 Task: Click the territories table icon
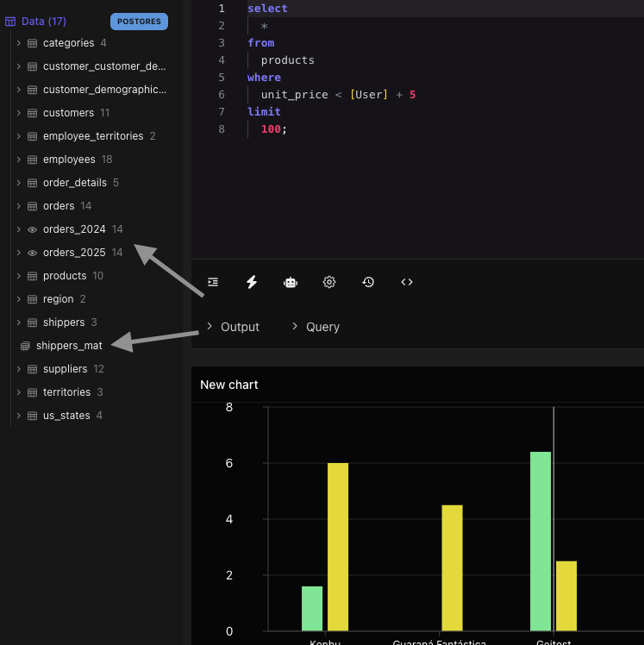pyautogui.click(x=32, y=392)
